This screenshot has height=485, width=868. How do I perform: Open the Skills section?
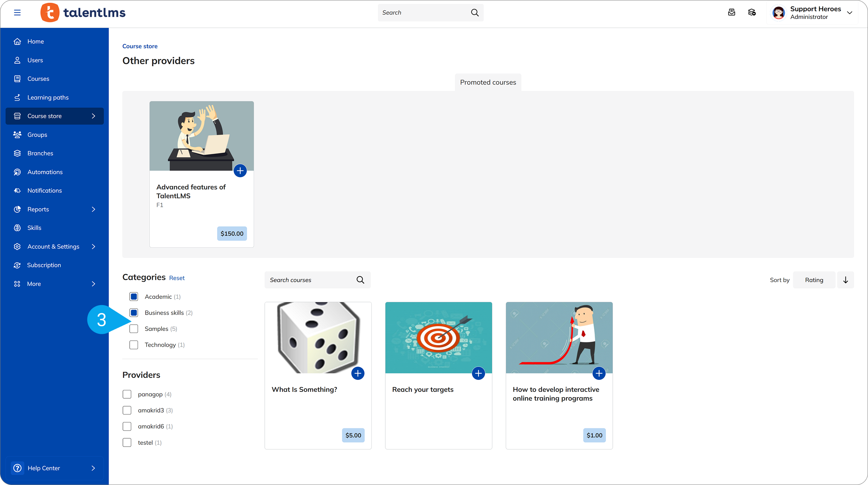pos(34,227)
